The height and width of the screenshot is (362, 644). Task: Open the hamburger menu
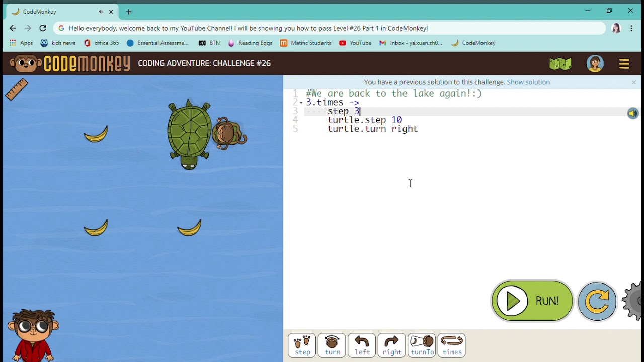pyautogui.click(x=624, y=64)
